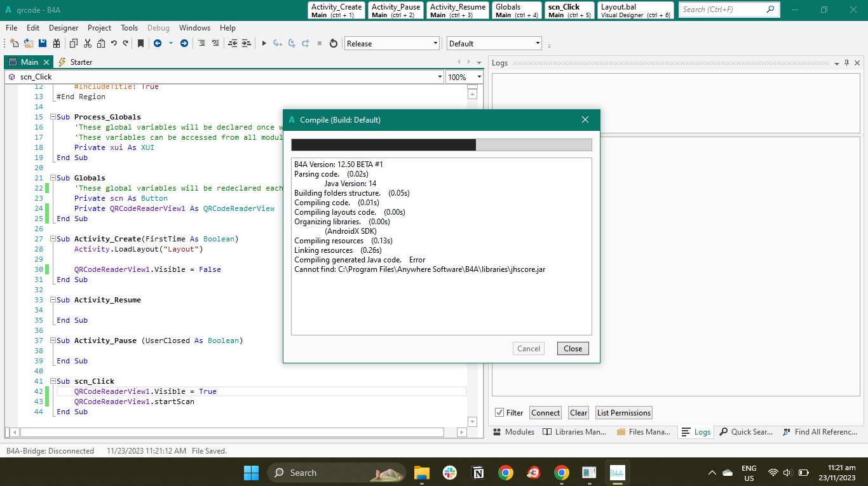
Task: Click the compile progress bar
Action: [441, 145]
